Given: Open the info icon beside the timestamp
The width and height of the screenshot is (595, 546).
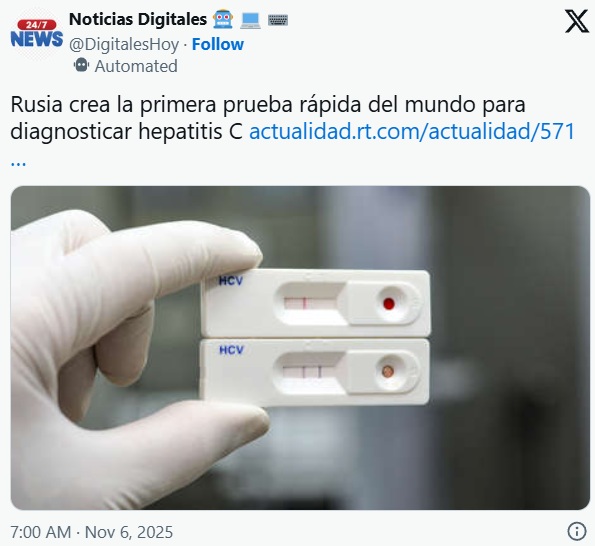Looking at the screenshot, I should coord(577,530).
